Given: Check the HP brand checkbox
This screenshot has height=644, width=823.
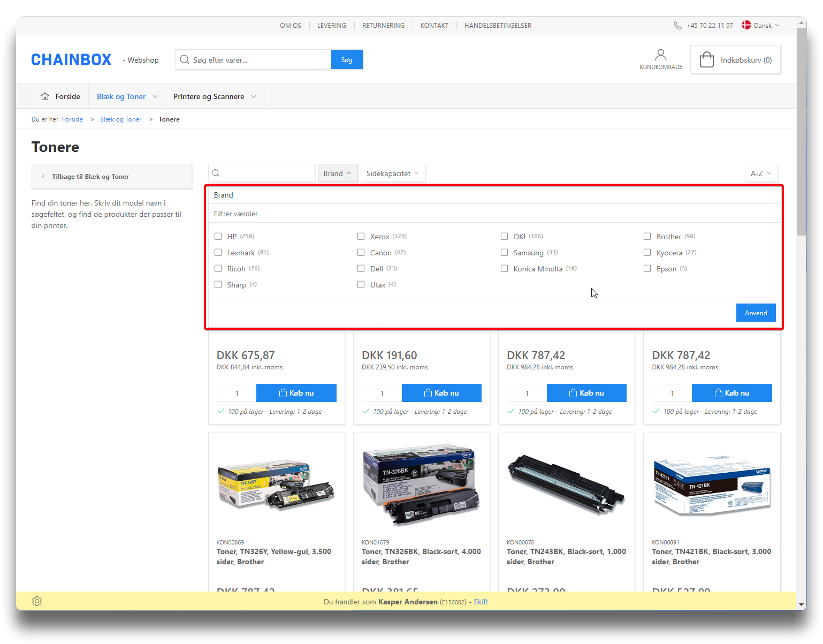Looking at the screenshot, I should tap(218, 236).
